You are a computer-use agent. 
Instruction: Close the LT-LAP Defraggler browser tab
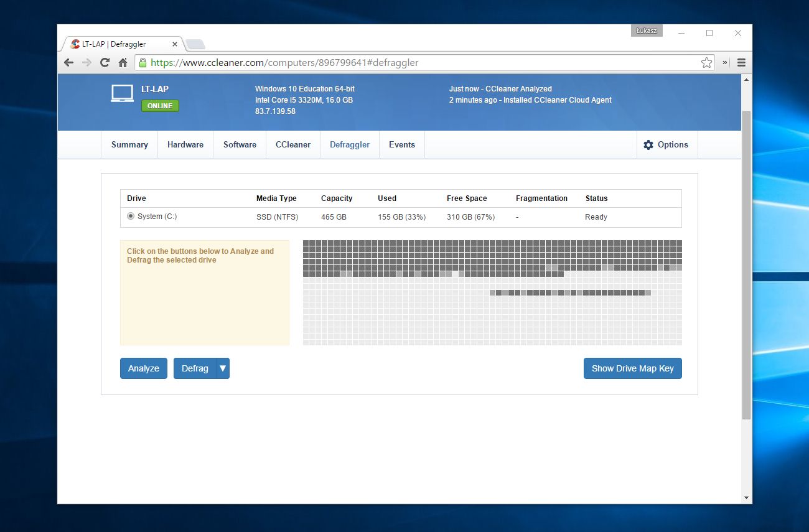[x=174, y=44]
